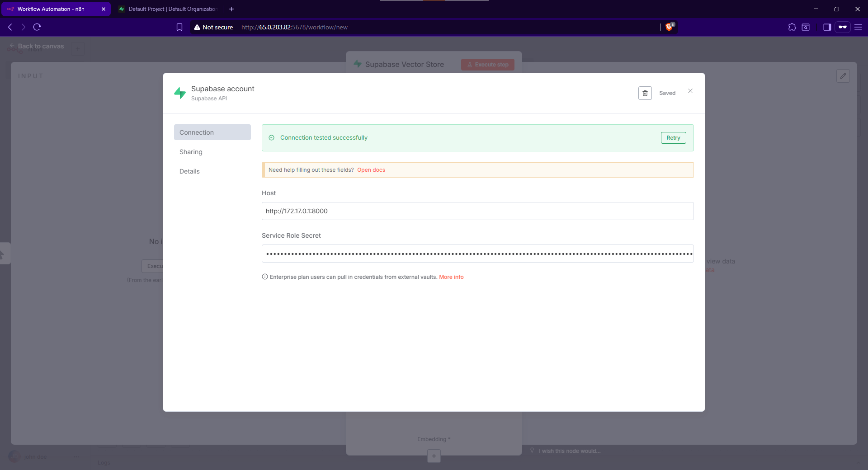The height and width of the screenshot is (470, 868).
Task: Switch to Default Project browser tab
Action: click(x=168, y=9)
